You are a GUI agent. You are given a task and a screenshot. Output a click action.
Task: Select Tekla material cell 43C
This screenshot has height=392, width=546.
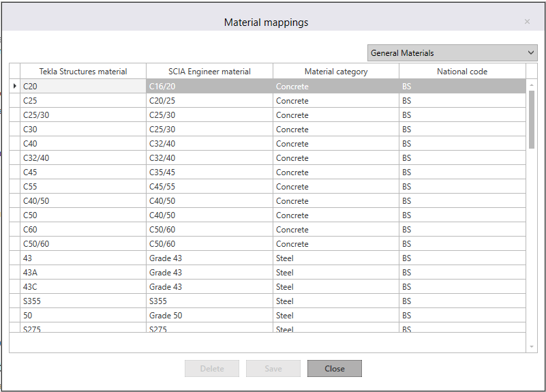click(x=83, y=286)
